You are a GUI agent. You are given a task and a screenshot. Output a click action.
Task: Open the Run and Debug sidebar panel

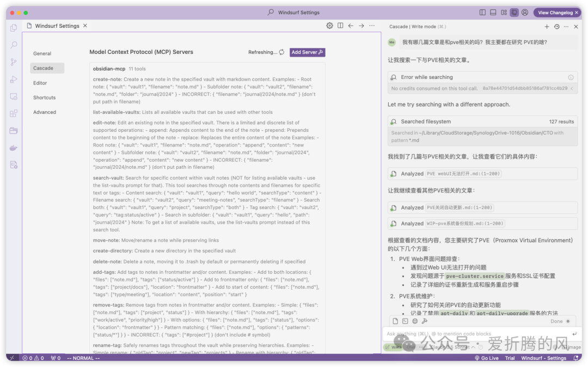[14, 79]
